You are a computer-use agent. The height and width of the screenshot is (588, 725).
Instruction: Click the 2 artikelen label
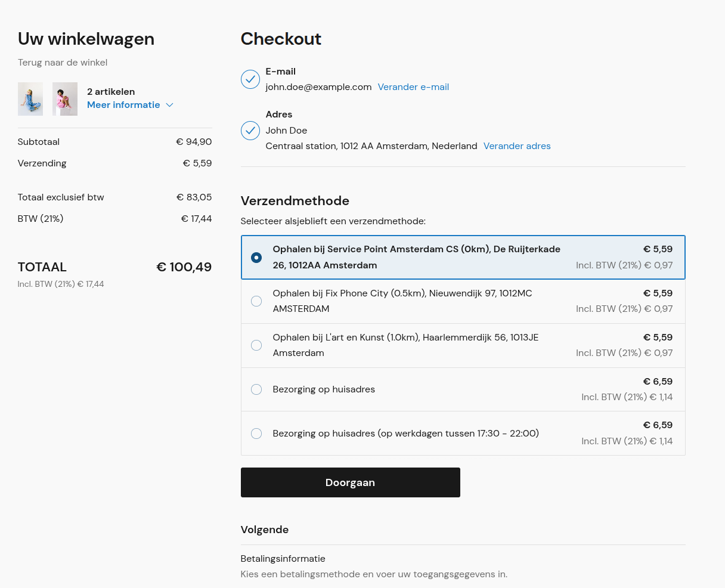111,92
